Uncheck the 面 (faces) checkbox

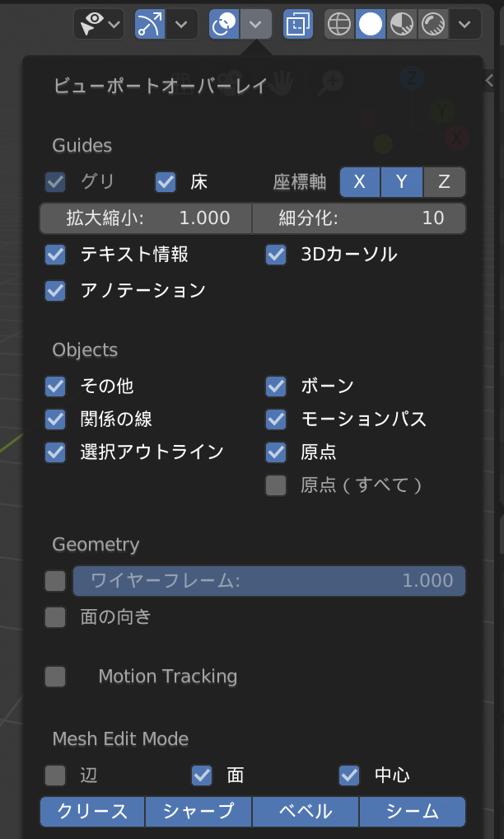(202, 776)
